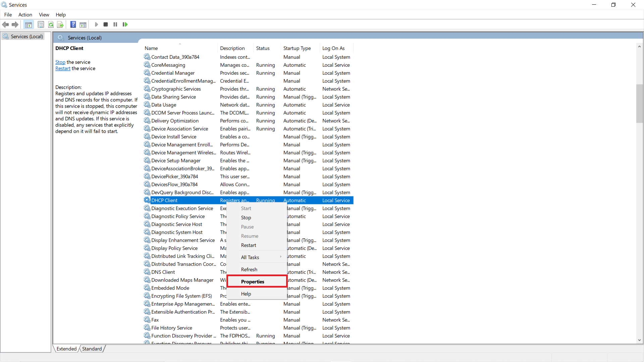The image size is (644, 362).
Task: Click the View menu in menu bar
Action: coord(44,15)
